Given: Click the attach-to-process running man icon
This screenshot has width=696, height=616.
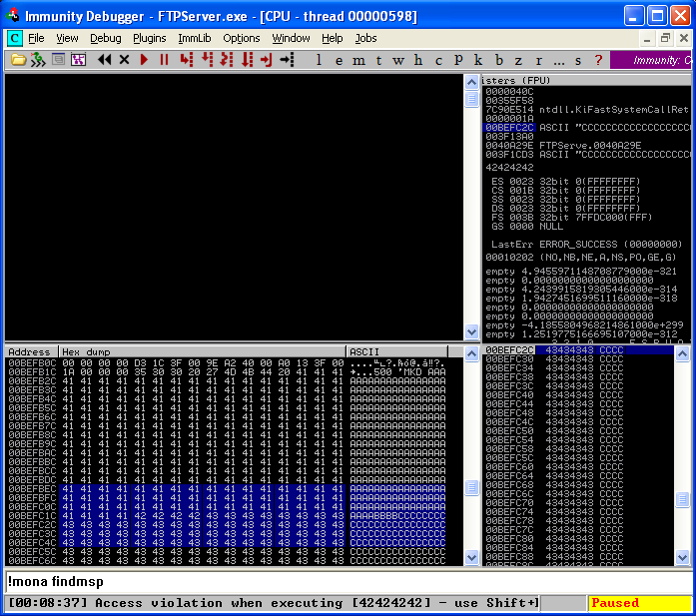Looking at the screenshot, I should tap(38, 60).
